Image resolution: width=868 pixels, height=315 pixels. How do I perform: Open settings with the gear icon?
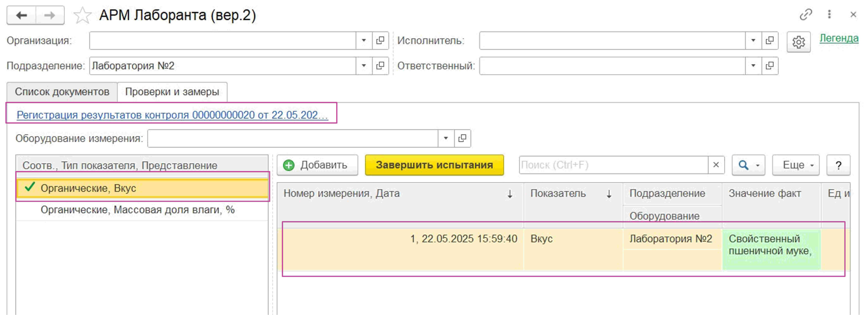point(798,42)
